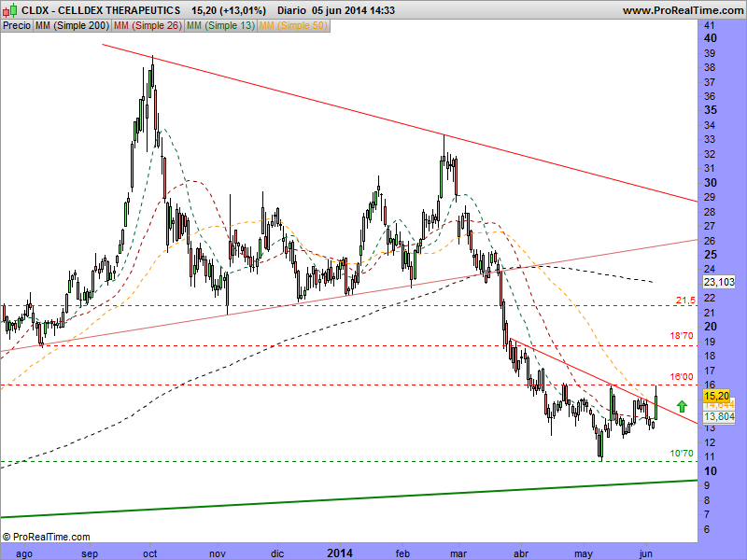This screenshot has height=560, width=747.
Task: Click the red 16'00 resistance label
Action: click(x=682, y=377)
